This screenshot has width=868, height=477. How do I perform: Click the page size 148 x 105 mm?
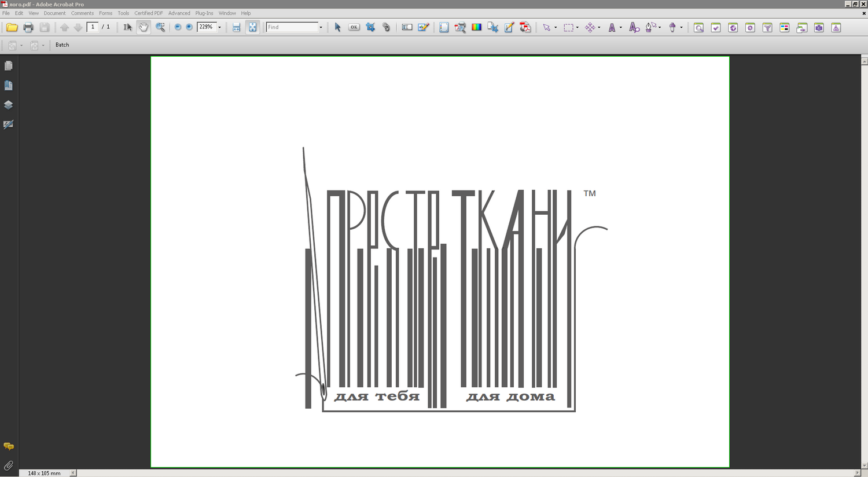[44, 473]
